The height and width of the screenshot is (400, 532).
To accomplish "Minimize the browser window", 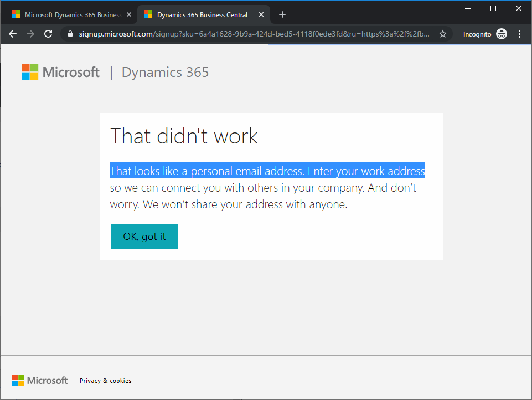I will click(x=468, y=8).
